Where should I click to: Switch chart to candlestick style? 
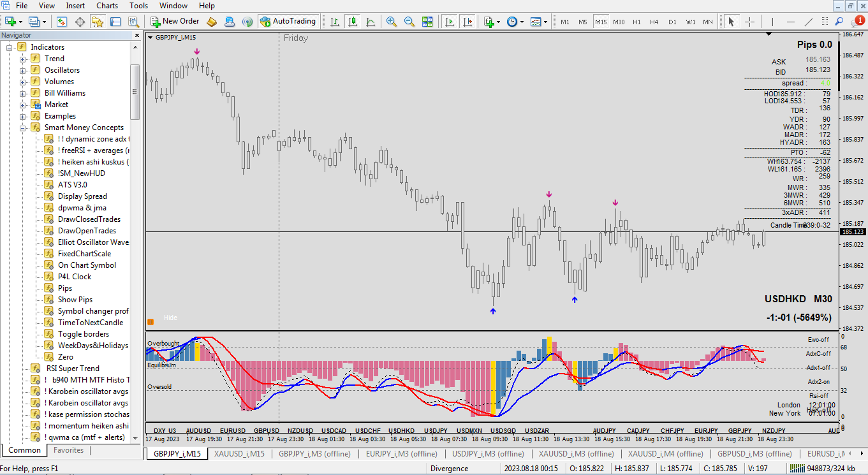(x=353, y=22)
